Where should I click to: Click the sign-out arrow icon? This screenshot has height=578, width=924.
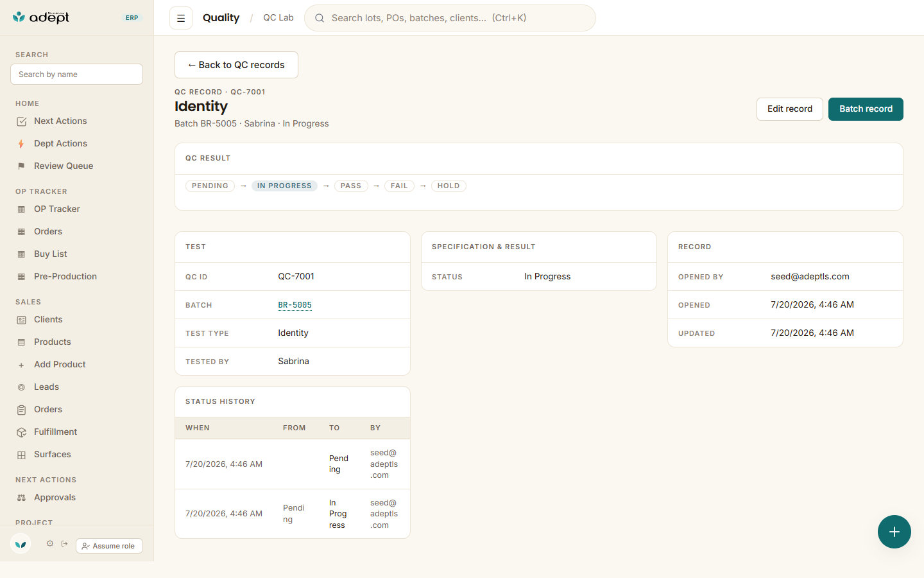point(64,543)
